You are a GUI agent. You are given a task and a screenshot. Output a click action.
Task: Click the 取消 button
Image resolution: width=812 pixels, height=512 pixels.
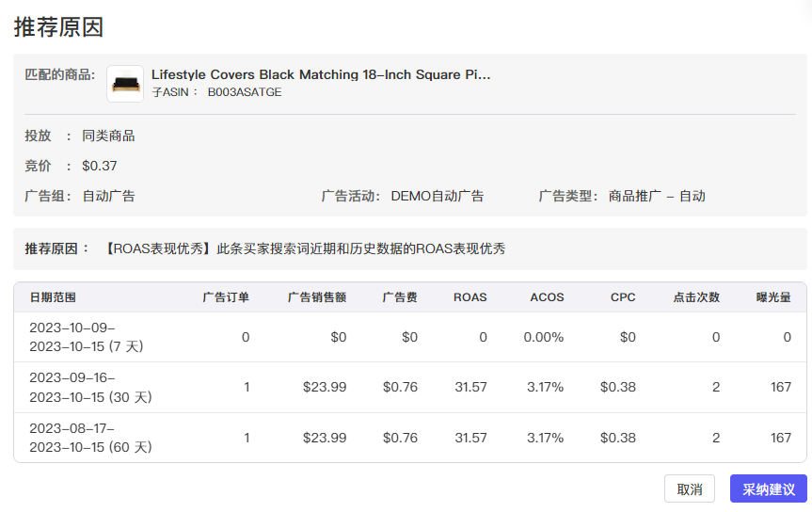(x=690, y=488)
